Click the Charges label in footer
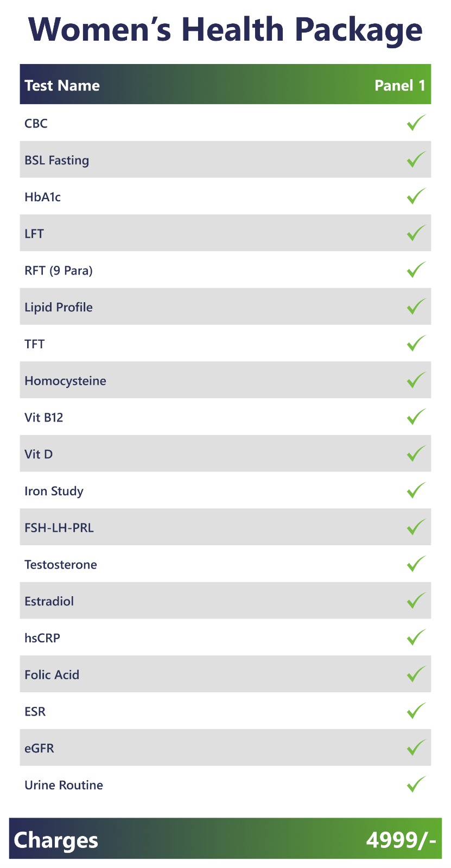The width and height of the screenshot is (451, 868). tap(56, 840)
